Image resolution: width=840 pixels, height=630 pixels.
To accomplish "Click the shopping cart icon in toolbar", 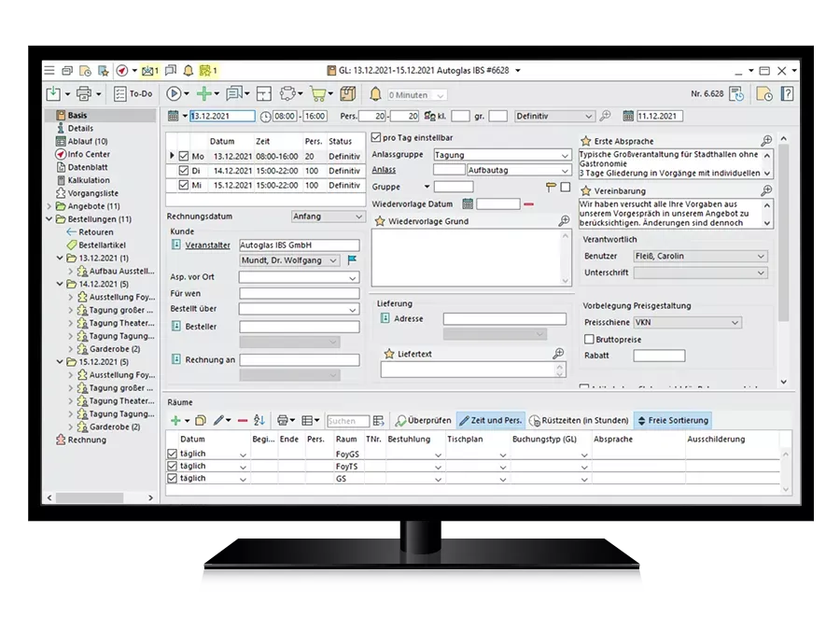I will pyautogui.click(x=318, y=94).
